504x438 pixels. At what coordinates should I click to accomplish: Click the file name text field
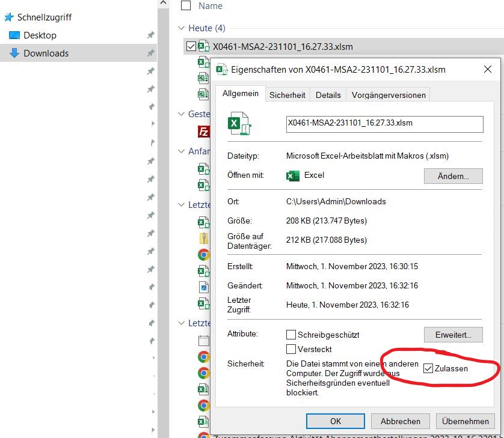coord(384,123)
